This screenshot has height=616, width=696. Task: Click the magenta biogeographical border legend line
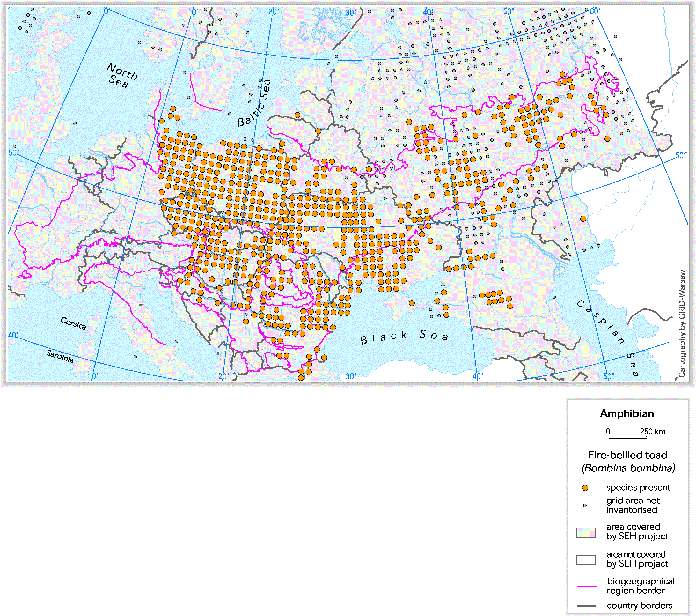point(587,586)
